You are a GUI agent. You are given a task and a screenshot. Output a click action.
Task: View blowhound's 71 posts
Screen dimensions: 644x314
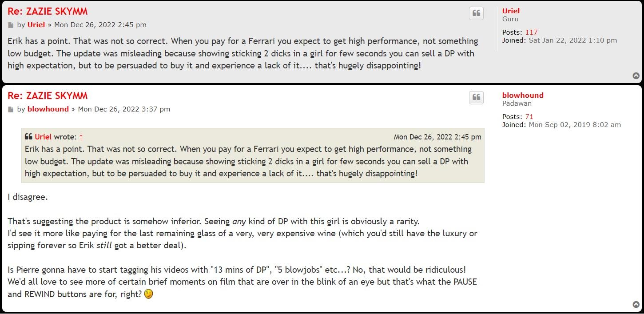pyautogui.click(x=529, y=116)
